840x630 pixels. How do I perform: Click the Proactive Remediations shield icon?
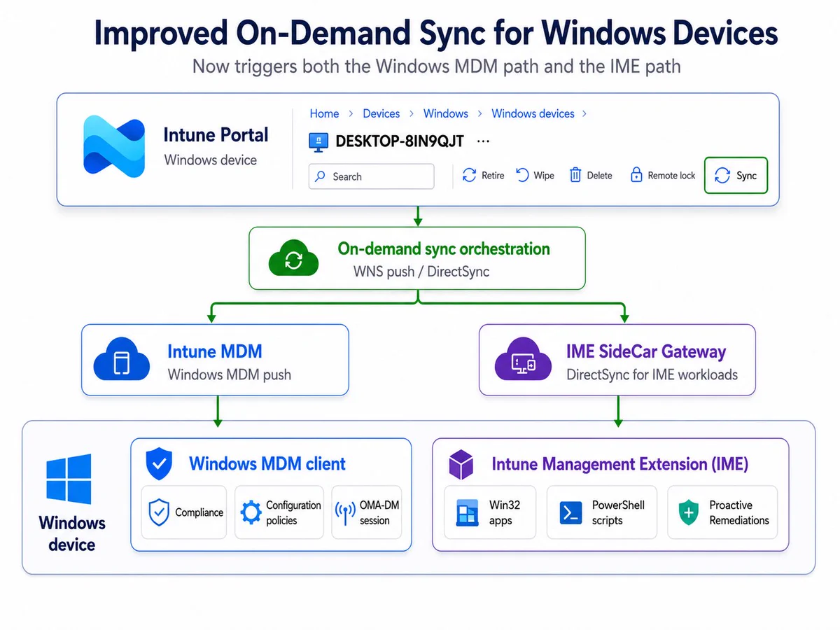tap(689, 513)
